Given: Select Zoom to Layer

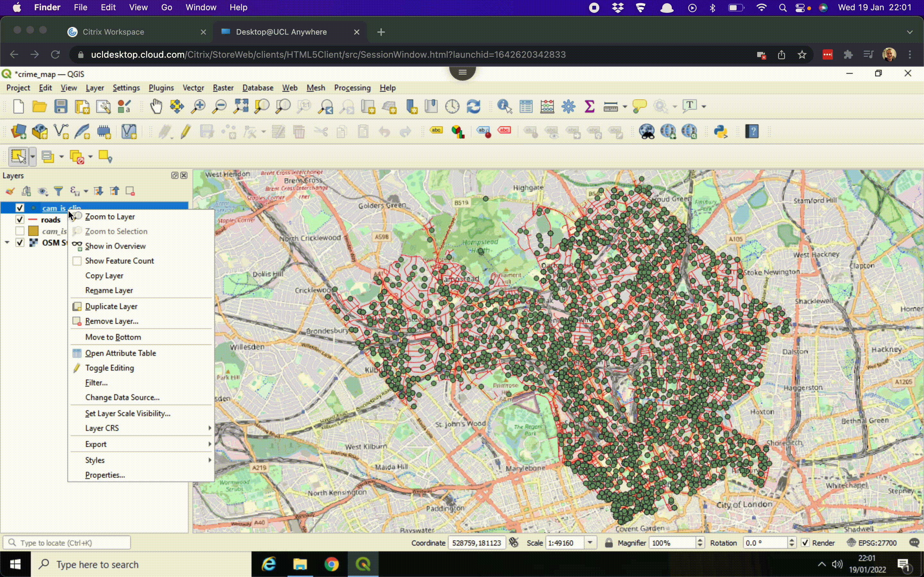Looking at the screenshot, I should (x=110, y=216).
